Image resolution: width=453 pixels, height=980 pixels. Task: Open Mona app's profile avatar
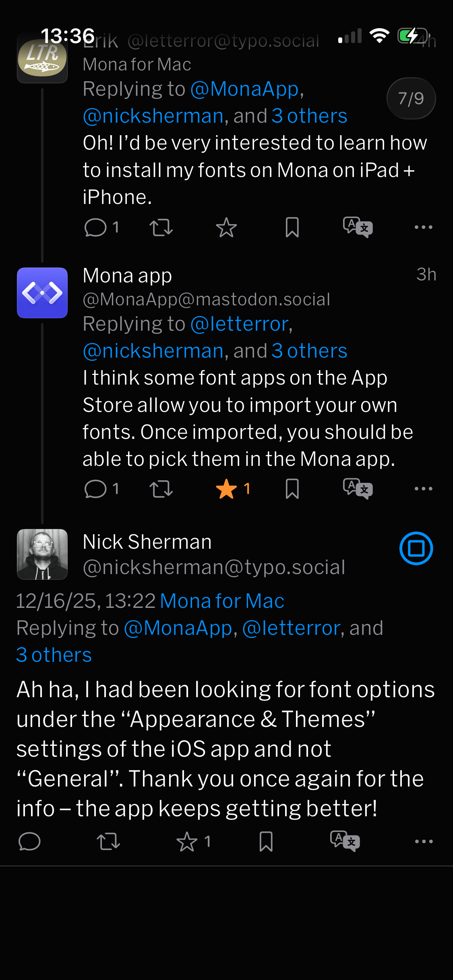click(x=42, y=293)
